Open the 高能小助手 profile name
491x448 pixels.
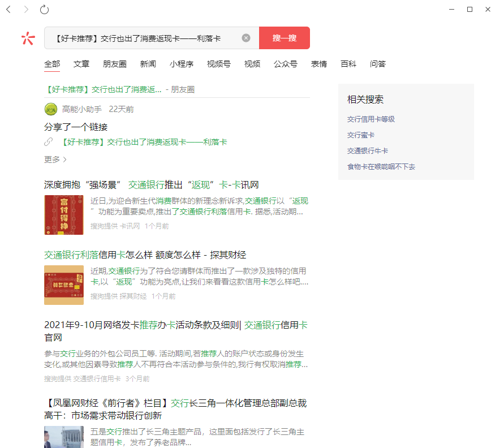81,109
